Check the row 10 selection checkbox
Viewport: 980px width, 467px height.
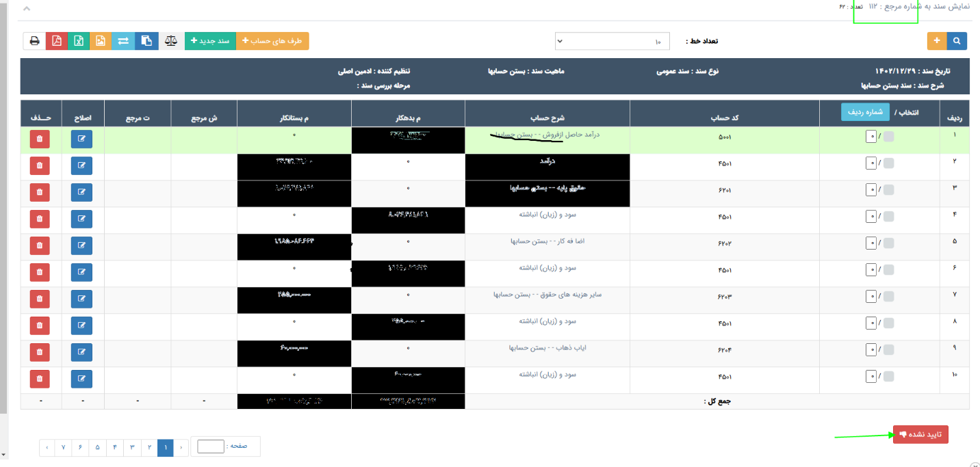888,376
